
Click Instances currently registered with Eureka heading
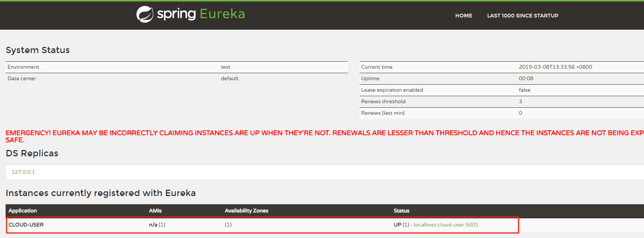(101, 193)
